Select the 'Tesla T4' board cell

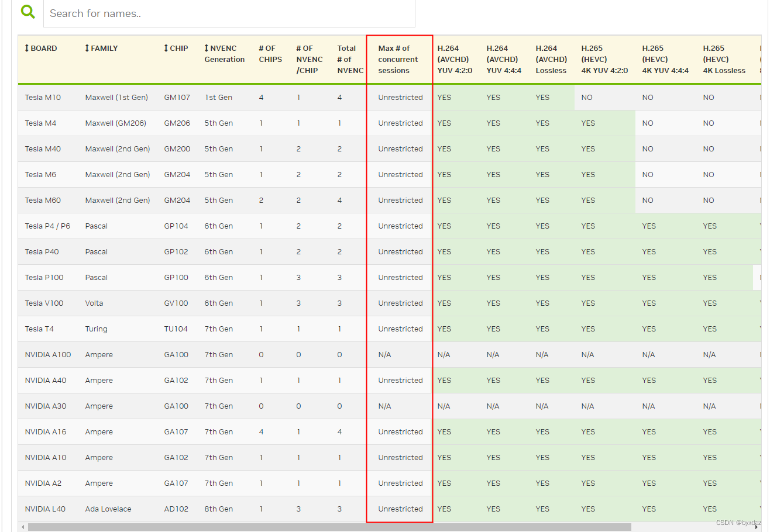point(39,329)
